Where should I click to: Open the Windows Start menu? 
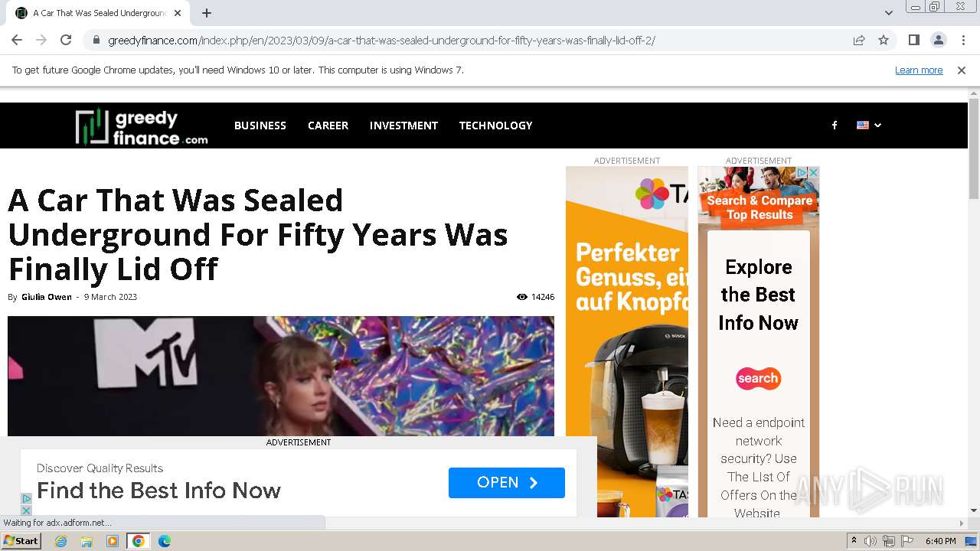click(x=21, y=541)
